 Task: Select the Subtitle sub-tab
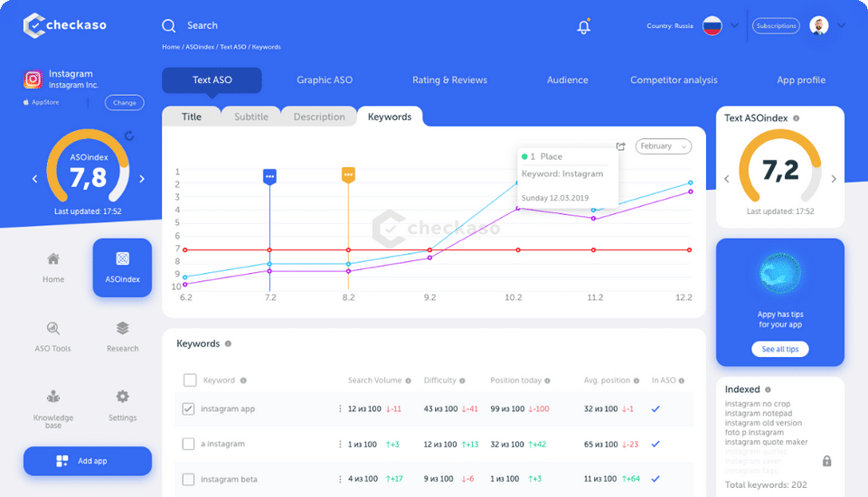251,117
